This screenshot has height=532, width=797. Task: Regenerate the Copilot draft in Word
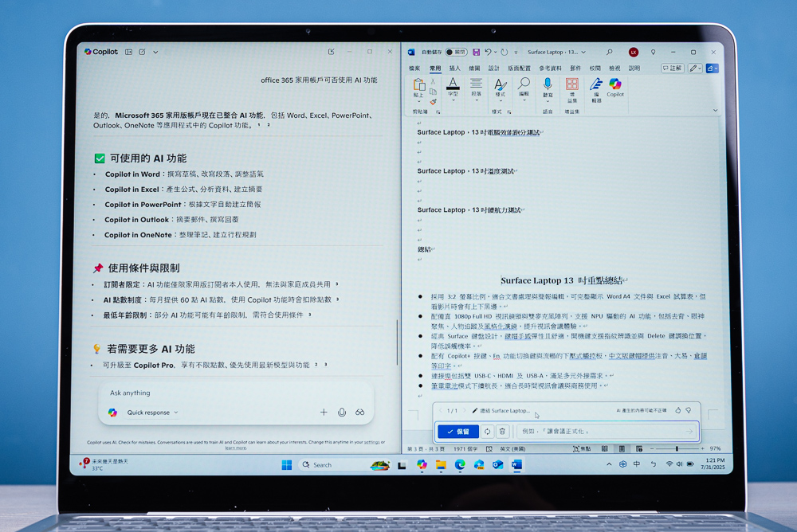click(487, 432)
